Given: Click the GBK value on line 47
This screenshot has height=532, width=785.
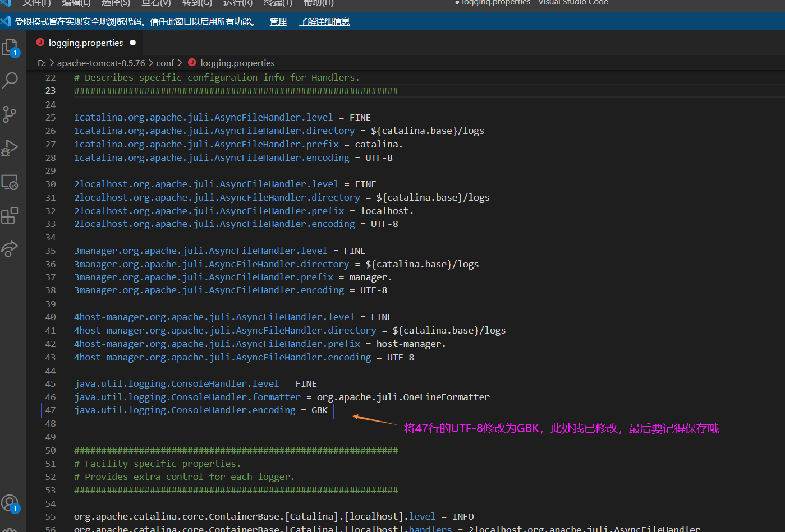Looking at the screenshot, I should (320, 410).
